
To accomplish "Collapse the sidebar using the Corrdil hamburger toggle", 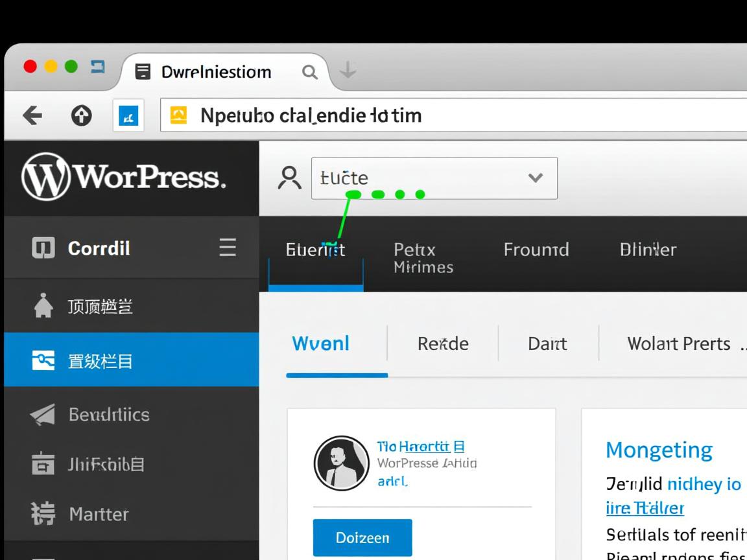I will click(227, 248).
